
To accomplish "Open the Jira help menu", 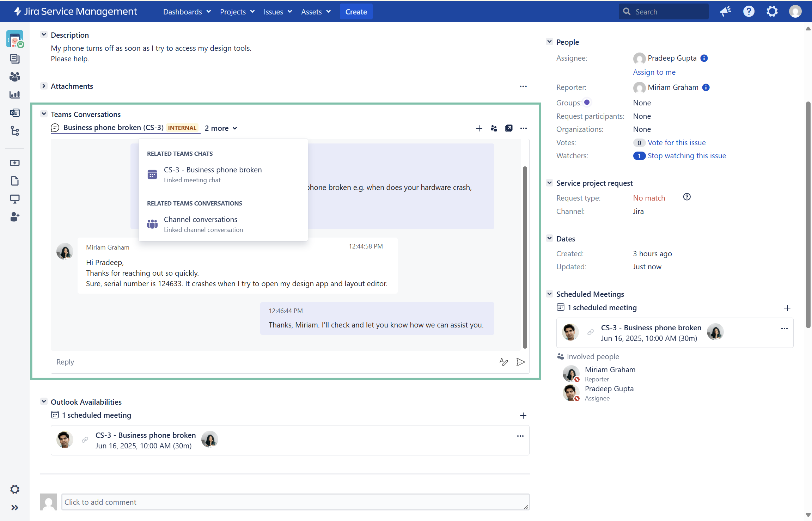I will point(749,12).
